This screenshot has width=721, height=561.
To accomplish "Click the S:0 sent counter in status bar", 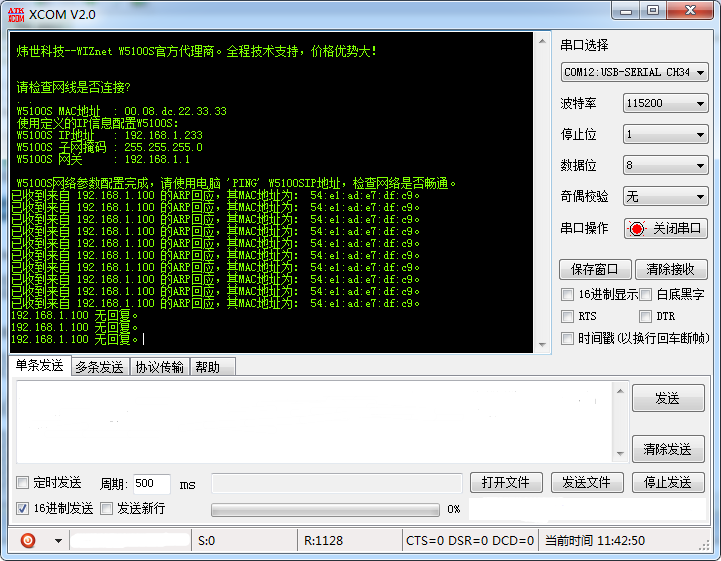I will point(206,541).
